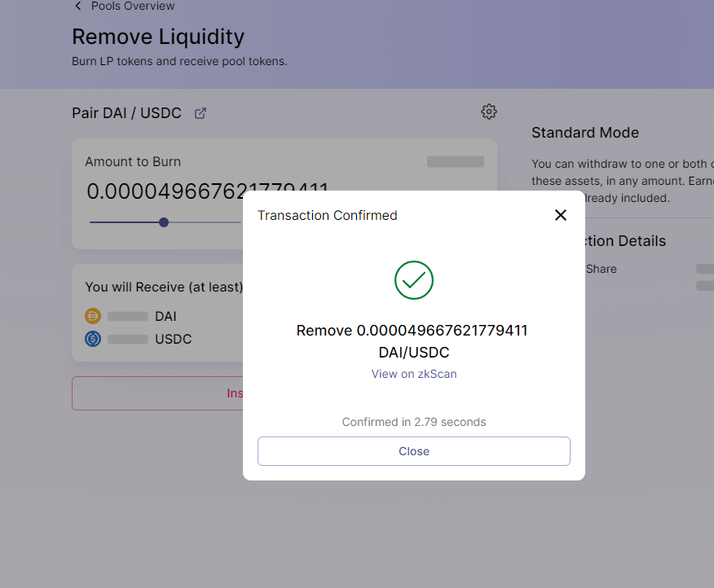Click the 'DAI/USDC' text in the dialog

click(413, 353)
